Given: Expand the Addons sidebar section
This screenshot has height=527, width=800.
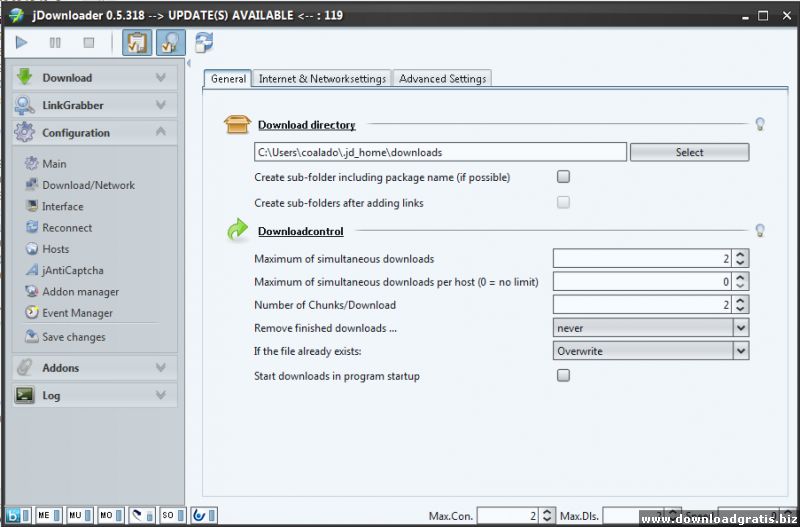Looking at the screenshot, I should [x=161, y=367].
